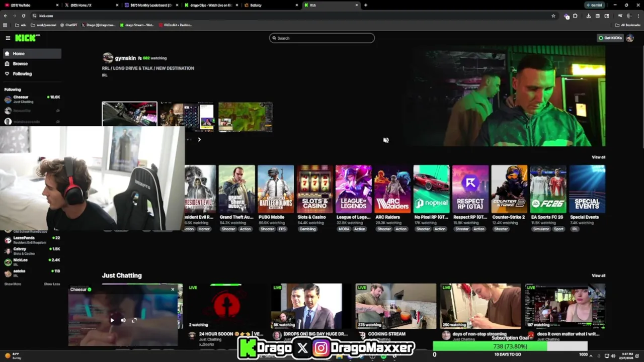Open PUBG Mobile category card

[276, 189]
